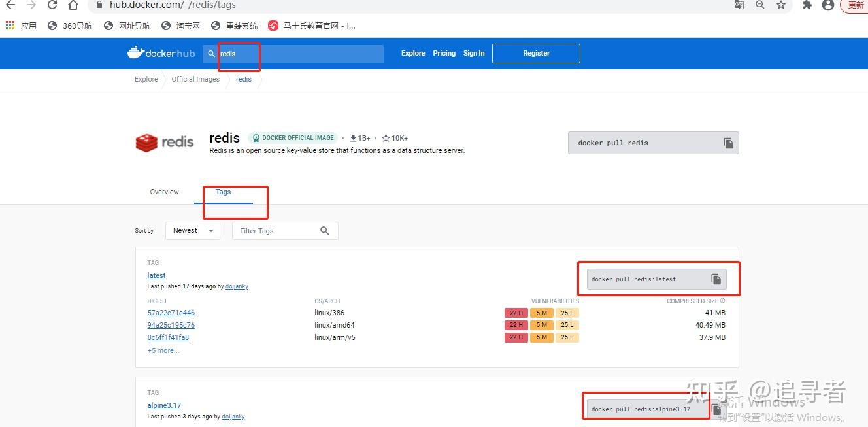Copy the "docker pull redis" command
Viewport: 868px width, 427px height.
728,143
